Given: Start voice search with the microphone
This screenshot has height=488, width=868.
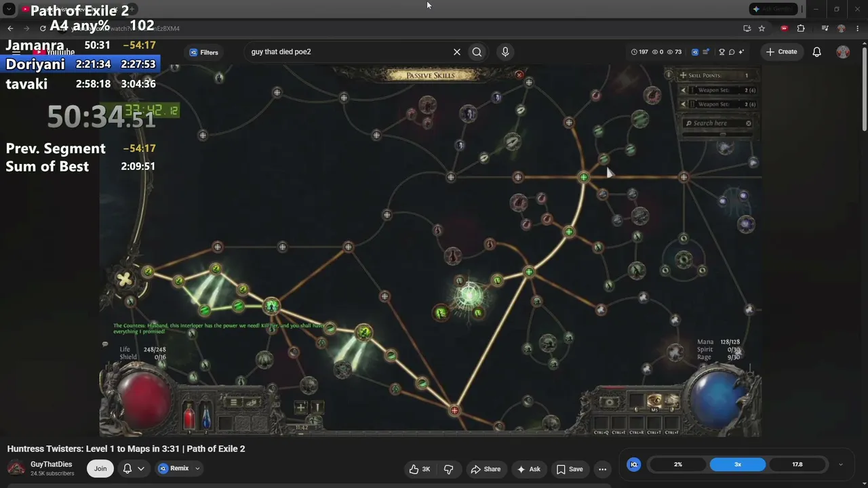Looking at the screenshot, I should click(x=505, y=52).
